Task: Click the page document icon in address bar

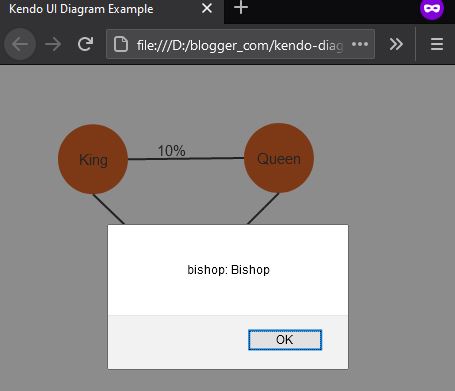Action: (x=121, y=44)
